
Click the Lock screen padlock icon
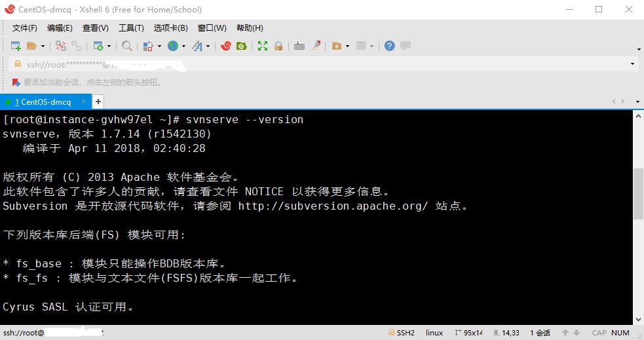click(278, 46)
